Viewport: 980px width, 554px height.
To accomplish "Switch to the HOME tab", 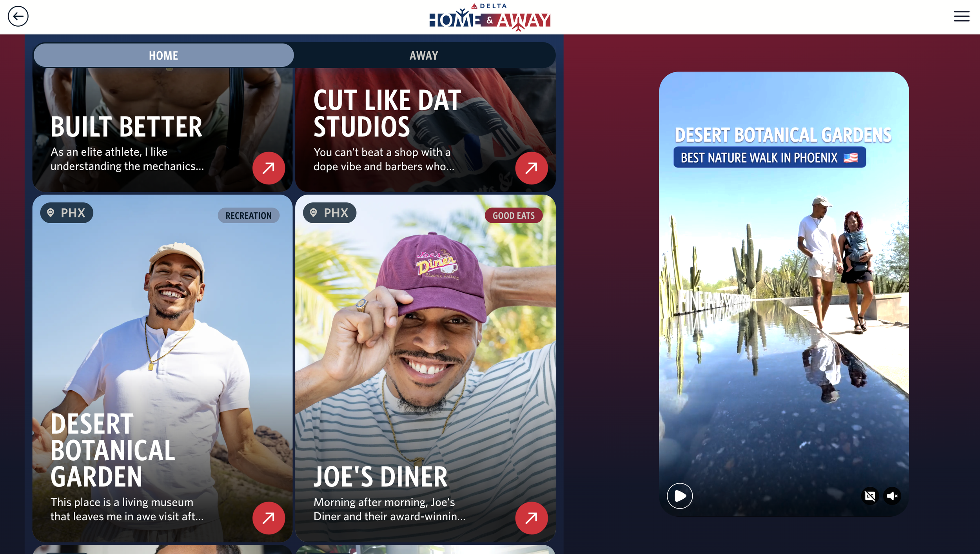I will [163, 55].
